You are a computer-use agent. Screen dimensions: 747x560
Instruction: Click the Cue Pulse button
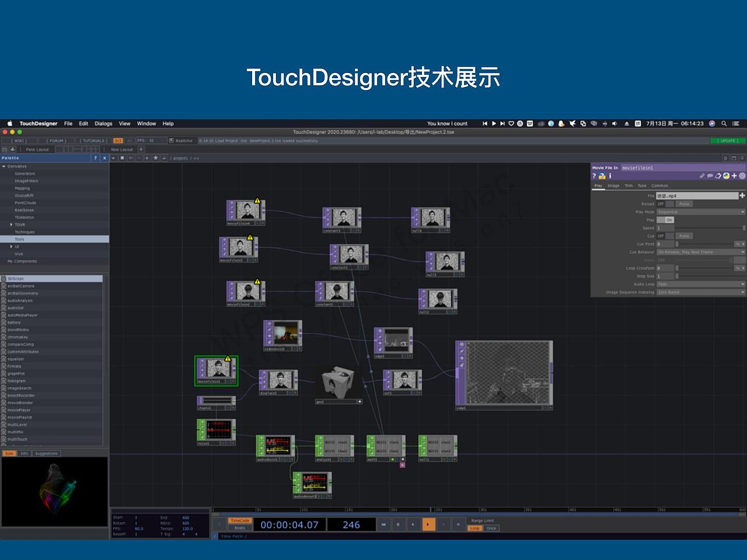(684, 236)
